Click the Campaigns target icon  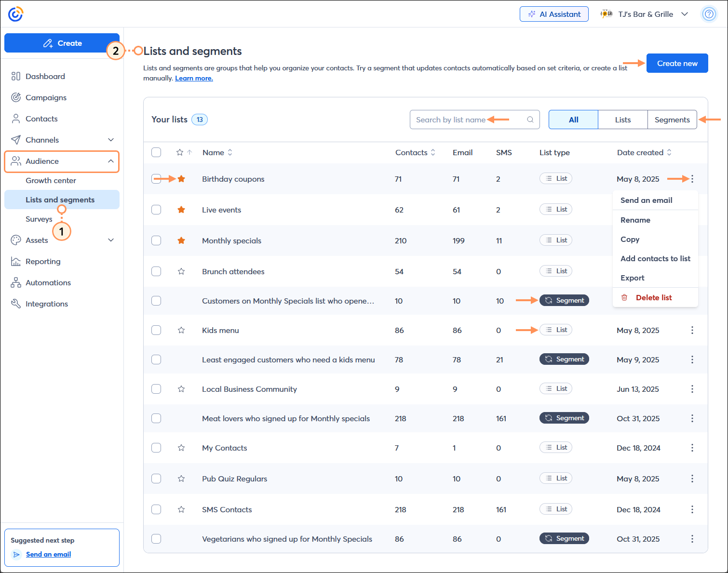tap(16, 97)
